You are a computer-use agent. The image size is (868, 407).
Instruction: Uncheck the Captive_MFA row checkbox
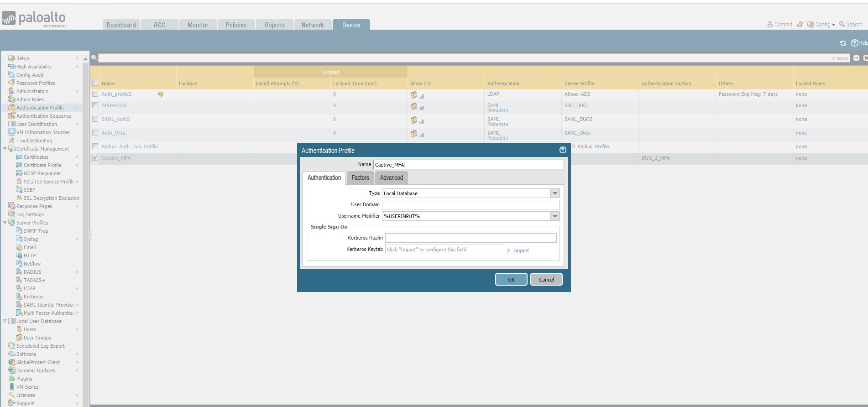point(95,158)
